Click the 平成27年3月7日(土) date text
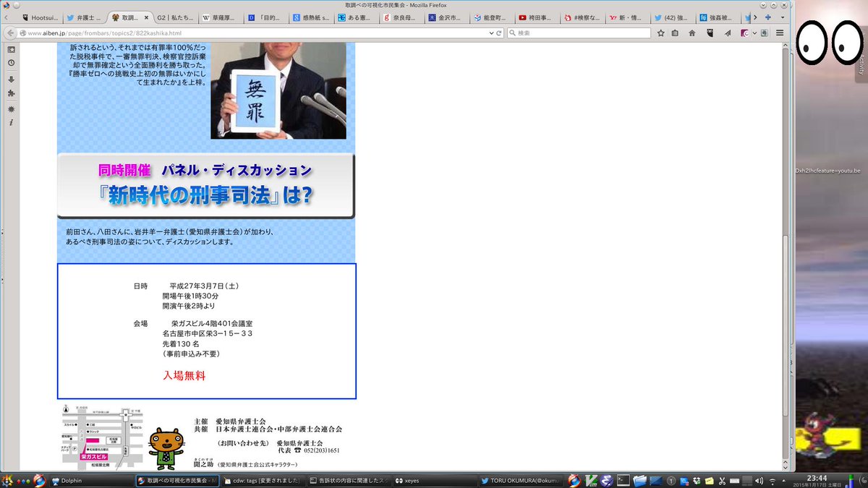Image resolution: width=868 pixels, height=488 pixels. click(x=205, y=286)
